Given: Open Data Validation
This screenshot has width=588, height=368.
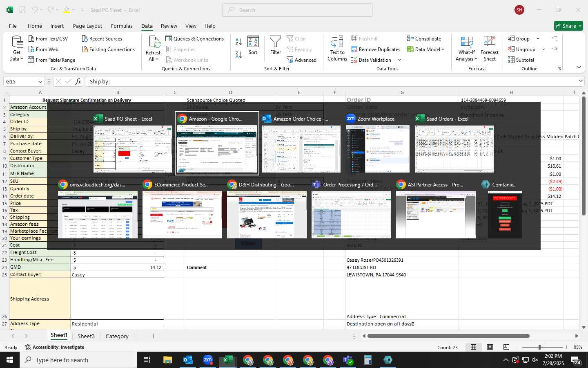Looking at the screenshot, I should point(371,60).
